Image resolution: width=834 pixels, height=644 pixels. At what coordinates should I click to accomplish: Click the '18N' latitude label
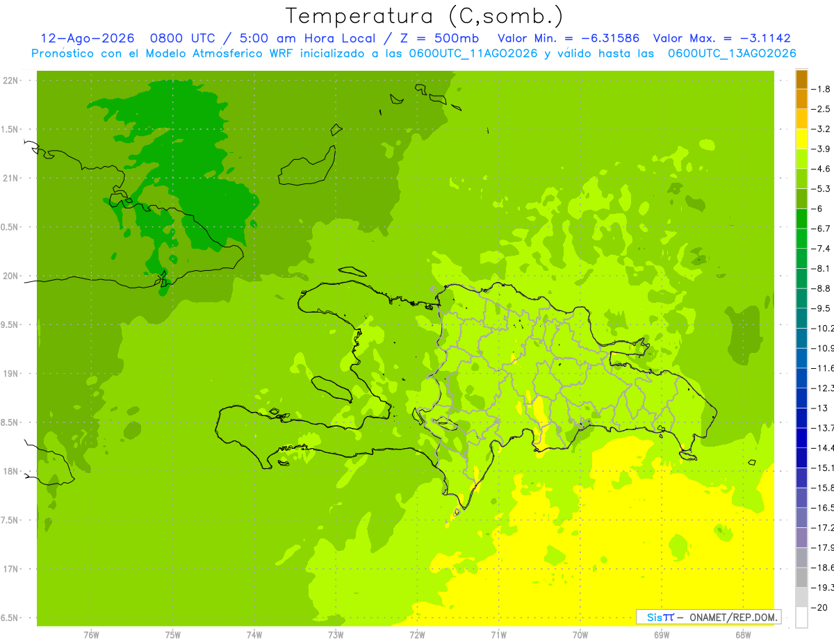click(x=10, y=472)
